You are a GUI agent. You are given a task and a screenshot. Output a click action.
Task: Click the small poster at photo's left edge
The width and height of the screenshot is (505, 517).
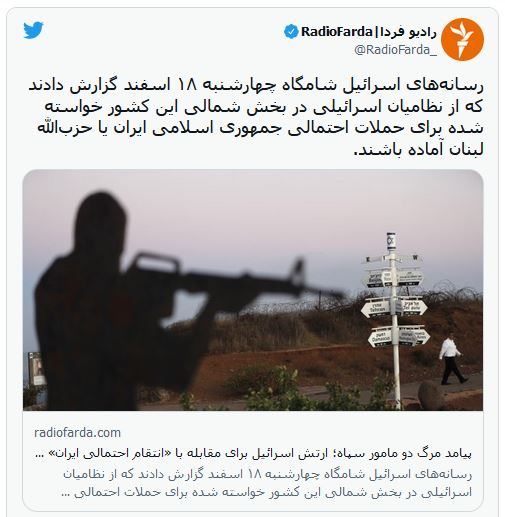(36, 369)
